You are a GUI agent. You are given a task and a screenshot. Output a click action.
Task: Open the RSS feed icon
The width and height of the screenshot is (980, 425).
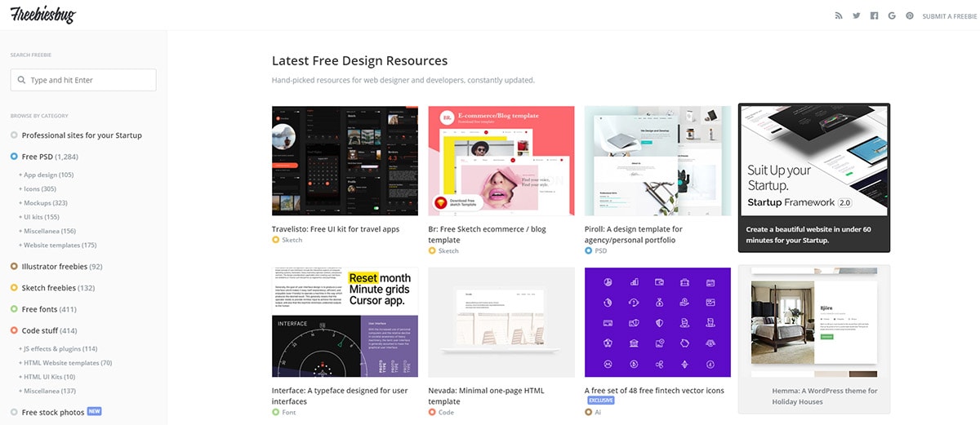[839, 15]
